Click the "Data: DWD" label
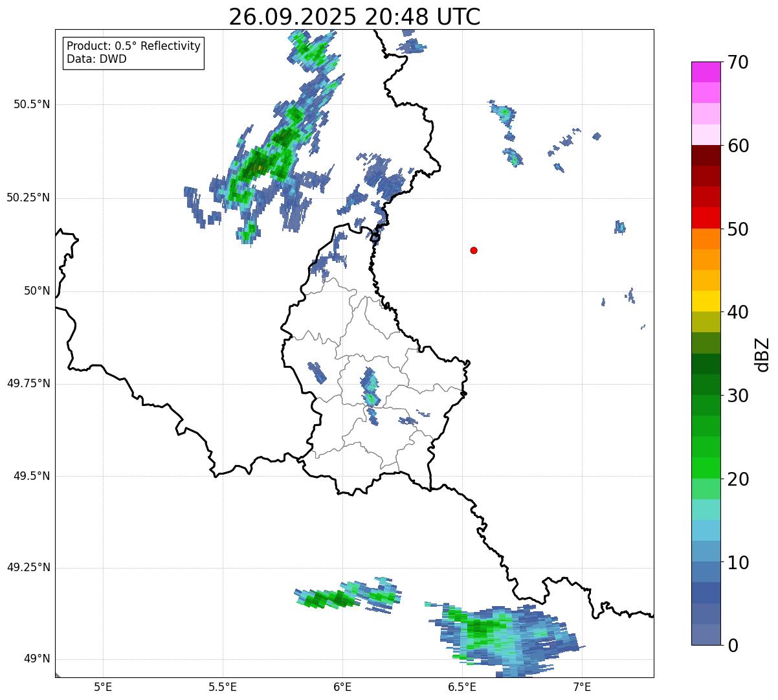This screenshot has height=700, width=778. (96, 59)
